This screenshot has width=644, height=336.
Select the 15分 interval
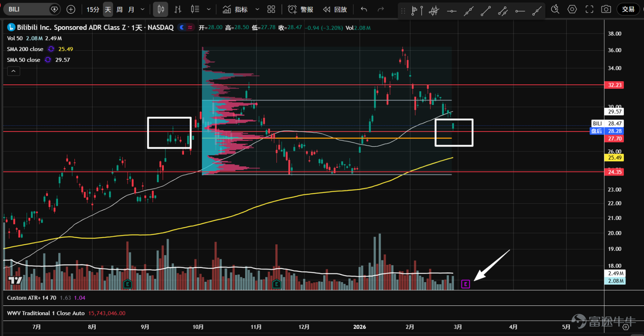[93, 9]
